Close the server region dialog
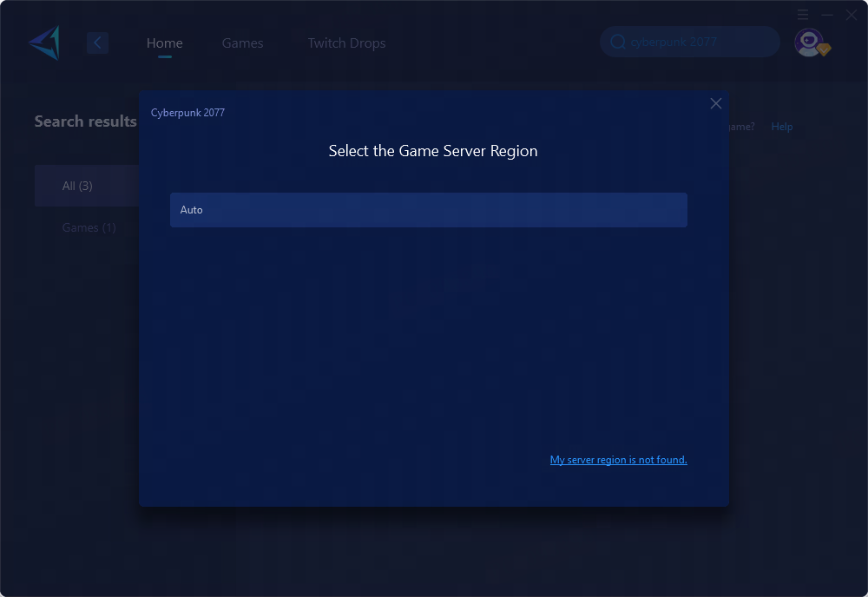This screenshot has width=868, height=597. coord(716,103)
